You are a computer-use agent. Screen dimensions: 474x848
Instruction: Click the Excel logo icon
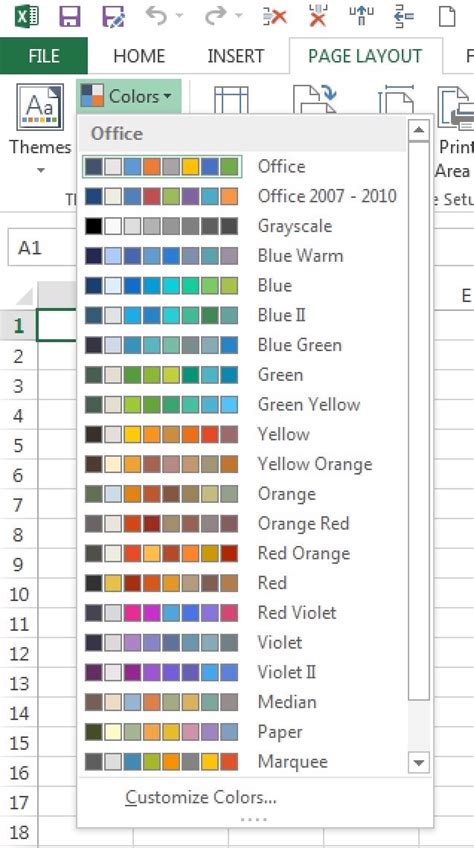point(27,16)
